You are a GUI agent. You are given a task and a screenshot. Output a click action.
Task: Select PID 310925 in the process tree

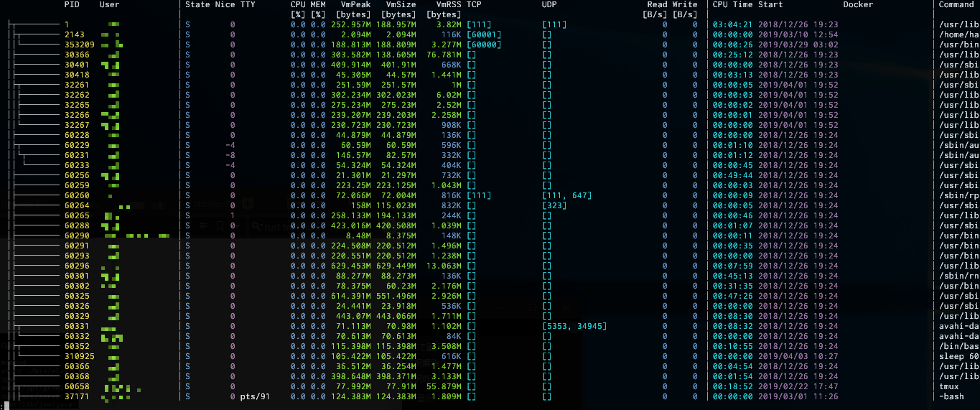[79, 356]
